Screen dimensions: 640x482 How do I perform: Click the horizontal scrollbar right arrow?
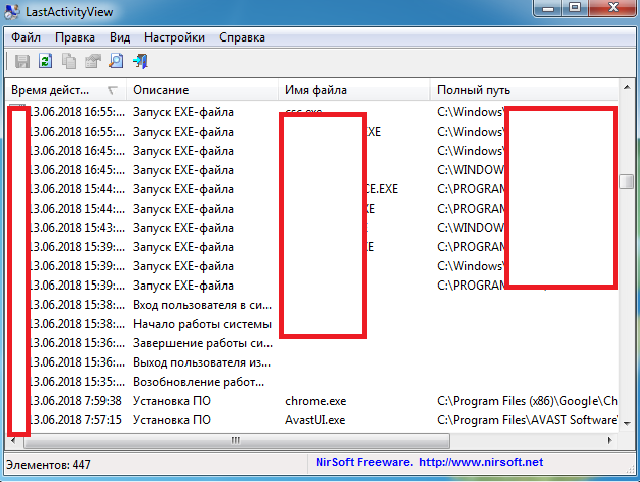coord(611,440)
